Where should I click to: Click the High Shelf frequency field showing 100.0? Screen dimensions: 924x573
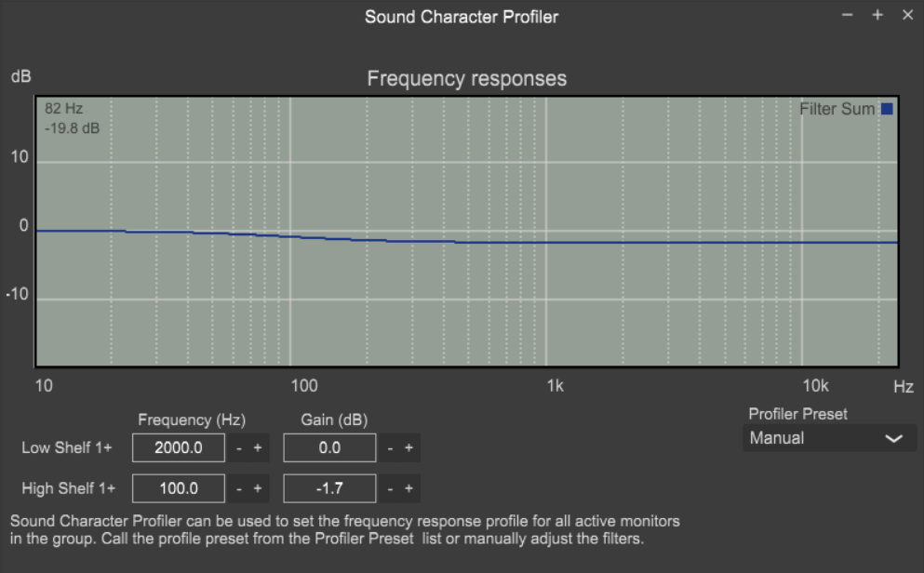click(179, 488)
